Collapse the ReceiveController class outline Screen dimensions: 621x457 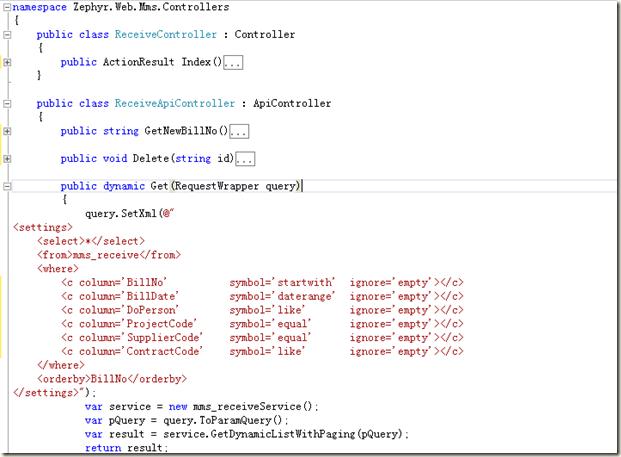click(8, 35)
